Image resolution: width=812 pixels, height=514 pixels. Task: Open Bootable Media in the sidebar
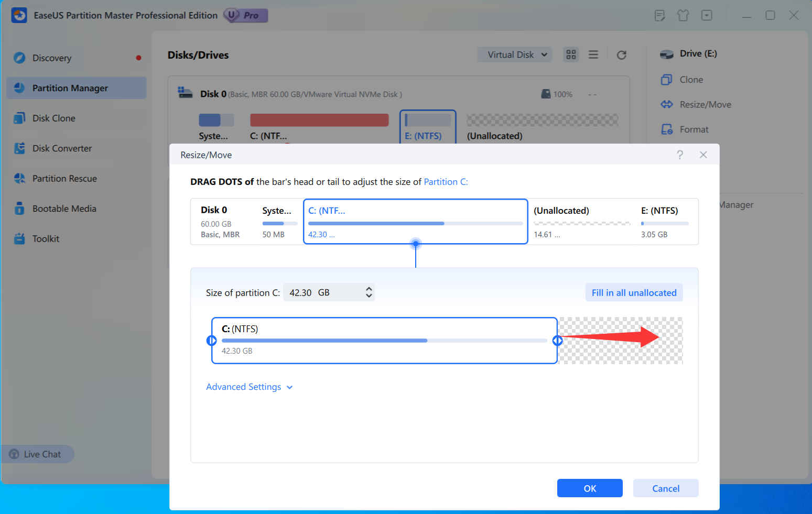[77, 209]
